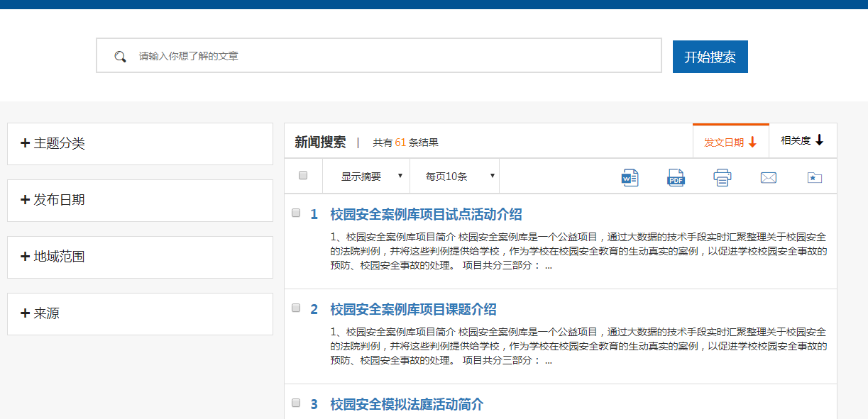
Task: Export results as PDF icon
Action: [676, 177]
